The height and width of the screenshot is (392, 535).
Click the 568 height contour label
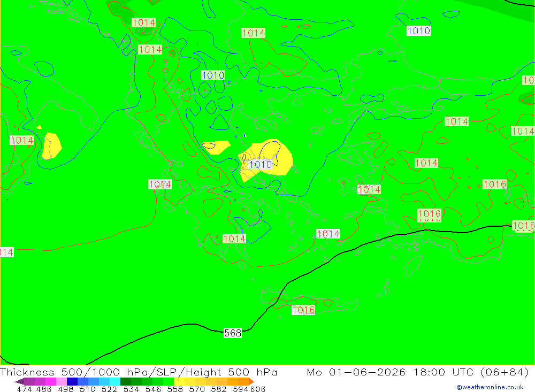pyautogui.click(x=233, y=333)
